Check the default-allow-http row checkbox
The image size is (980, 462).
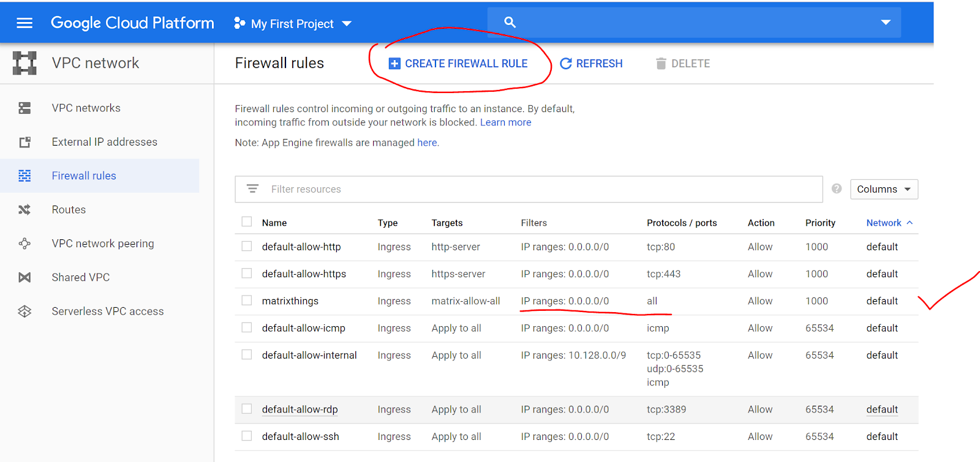(x=247, y=246)
